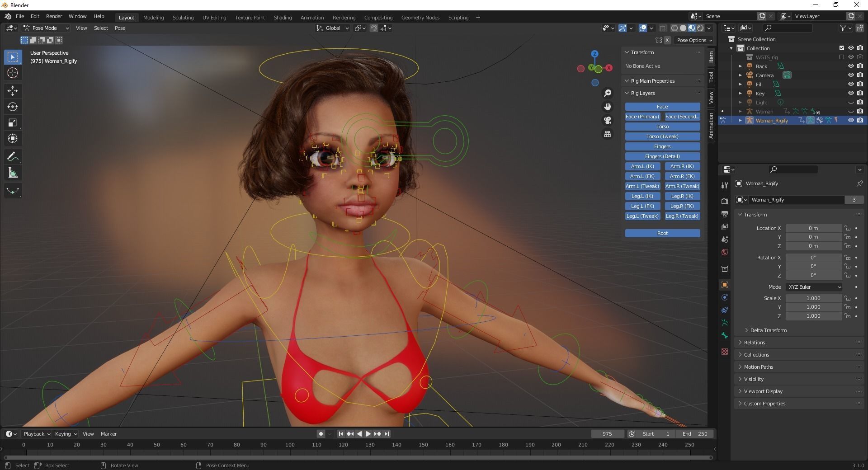The image size is (868, 470).
Task: Click the Root rig layer button
Action: point(662,233)
